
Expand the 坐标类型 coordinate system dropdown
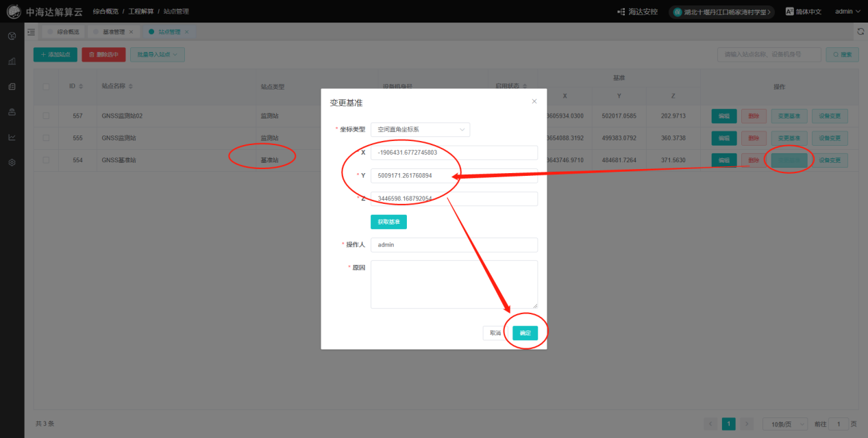420,129
